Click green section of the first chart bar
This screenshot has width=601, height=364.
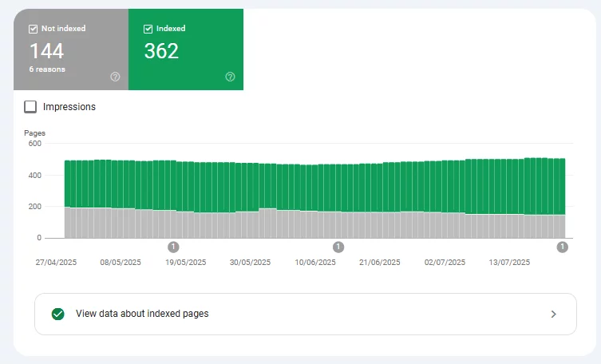[68, 184]
